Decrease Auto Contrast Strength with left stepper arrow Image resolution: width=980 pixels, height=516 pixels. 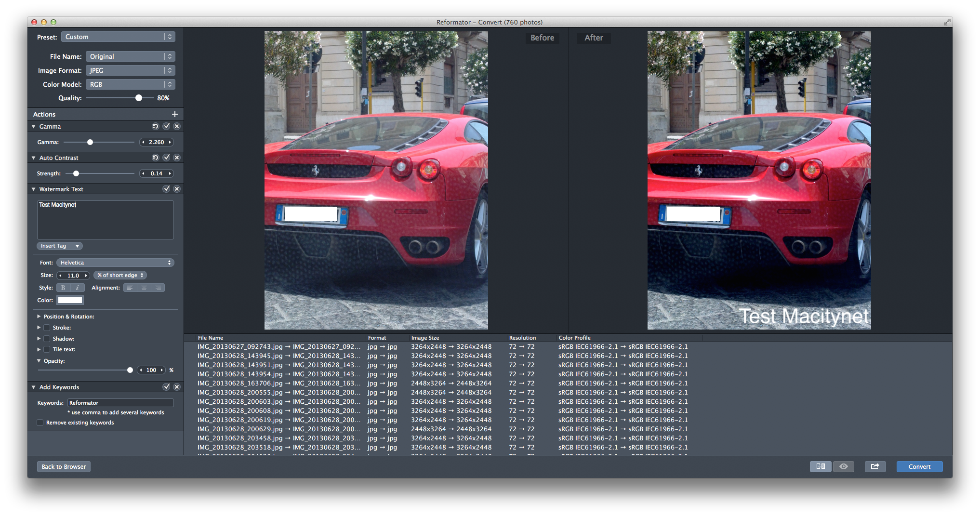pos(143,173)
